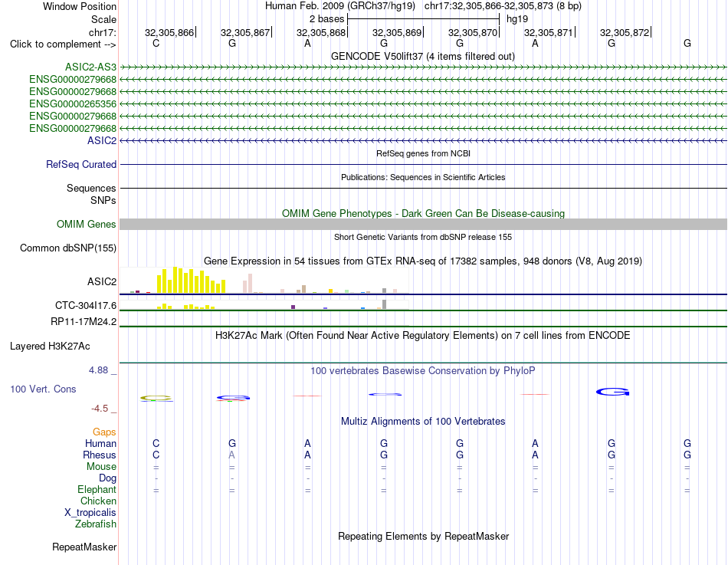Select the blue ASIC2 gene label
The height and width of the screenshot is (565, 728).
coord(102,141)
